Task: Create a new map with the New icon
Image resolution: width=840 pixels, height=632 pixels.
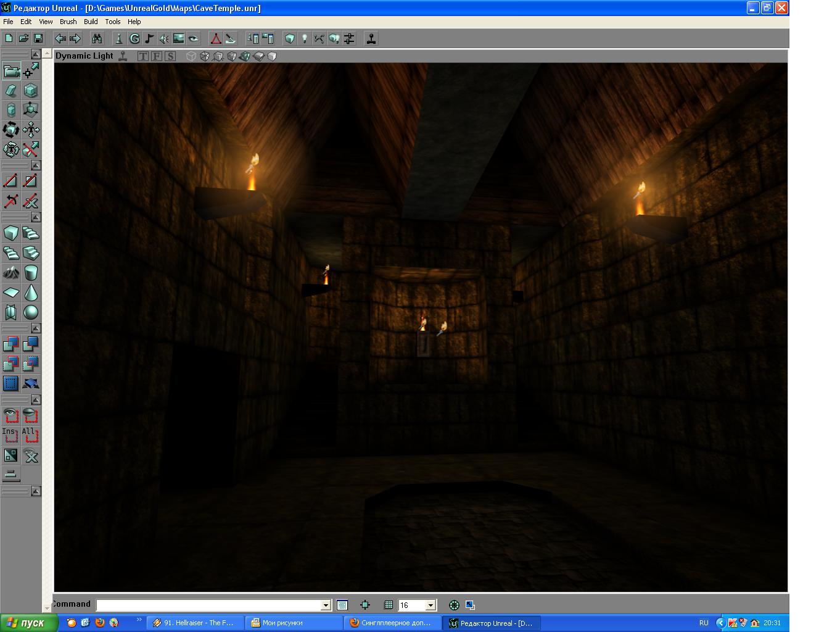Action: [9, 38]
